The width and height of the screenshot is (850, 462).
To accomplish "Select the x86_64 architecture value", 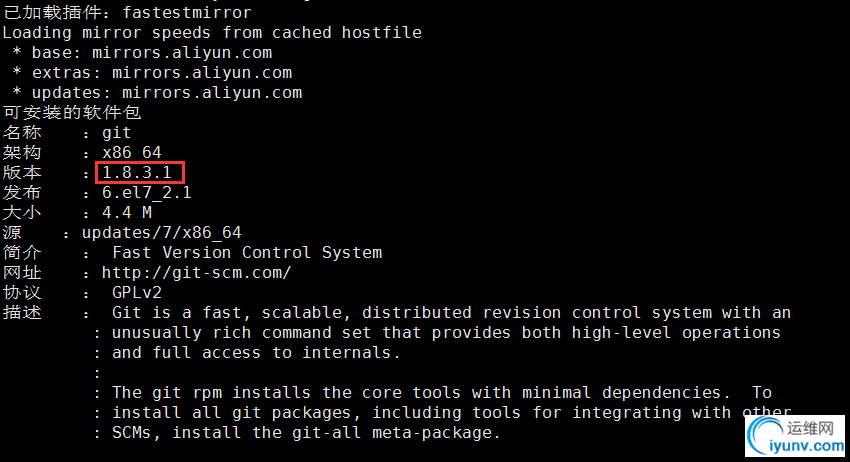I will [132, 152].
